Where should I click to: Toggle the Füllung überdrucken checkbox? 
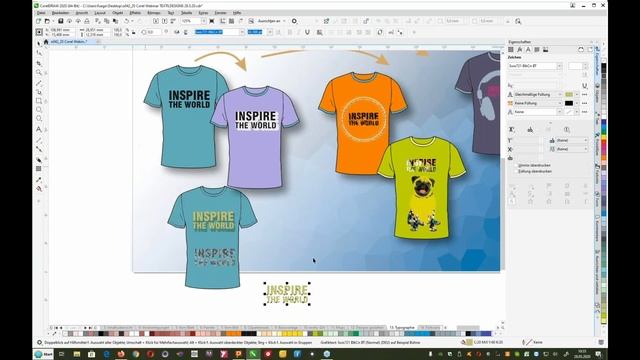coord(516,171)
